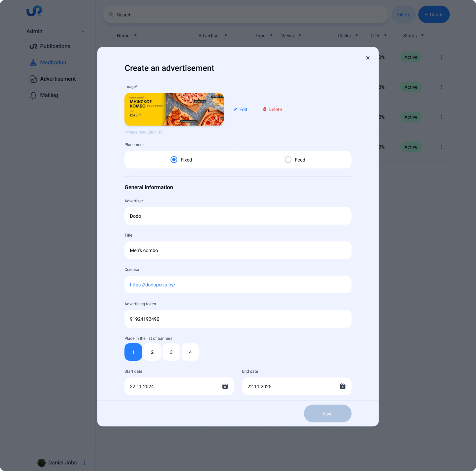Expand the Admin section chevron
Image resolution: width=476 pixels, height=471 pixels.
pyautogui.click(x=83, y=31)
